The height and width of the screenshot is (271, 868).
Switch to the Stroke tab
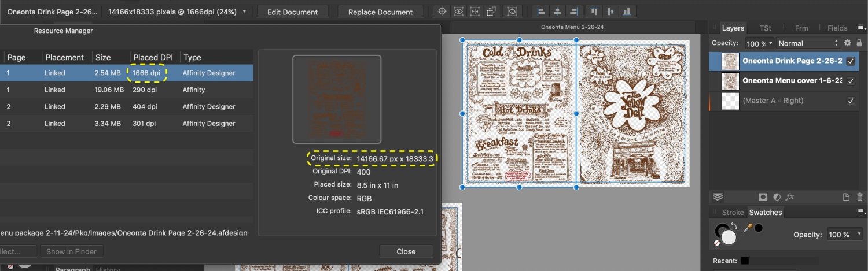(x=733, y=213)
